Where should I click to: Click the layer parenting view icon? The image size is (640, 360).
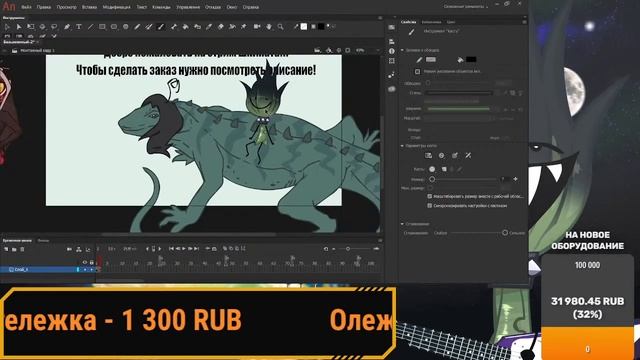click(79, 249)
